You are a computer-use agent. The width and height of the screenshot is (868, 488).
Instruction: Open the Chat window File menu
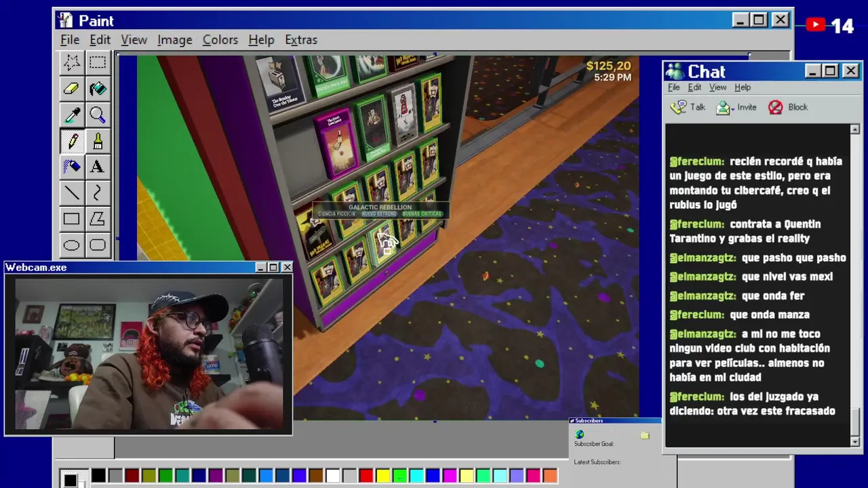pos(674,87)
